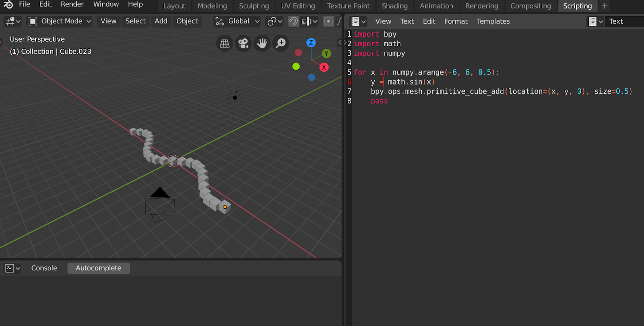Expand the viewport sidebar with the arrow

pos(340,42)
